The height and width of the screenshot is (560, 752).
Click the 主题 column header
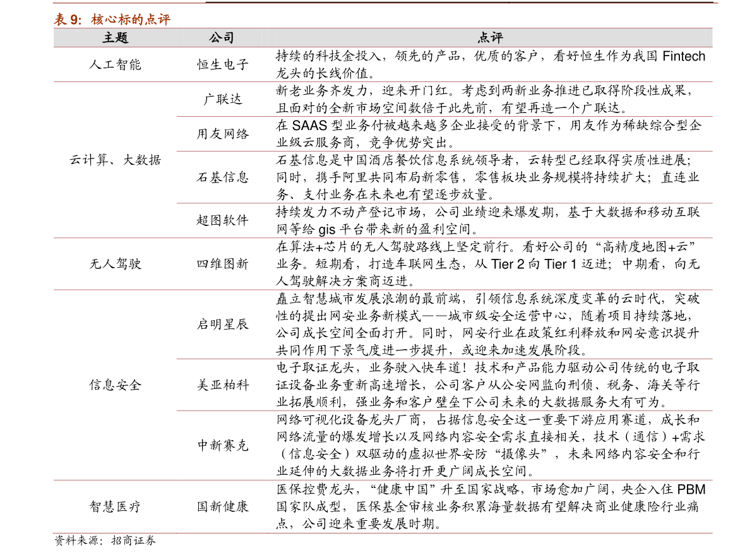pos(115,38)
